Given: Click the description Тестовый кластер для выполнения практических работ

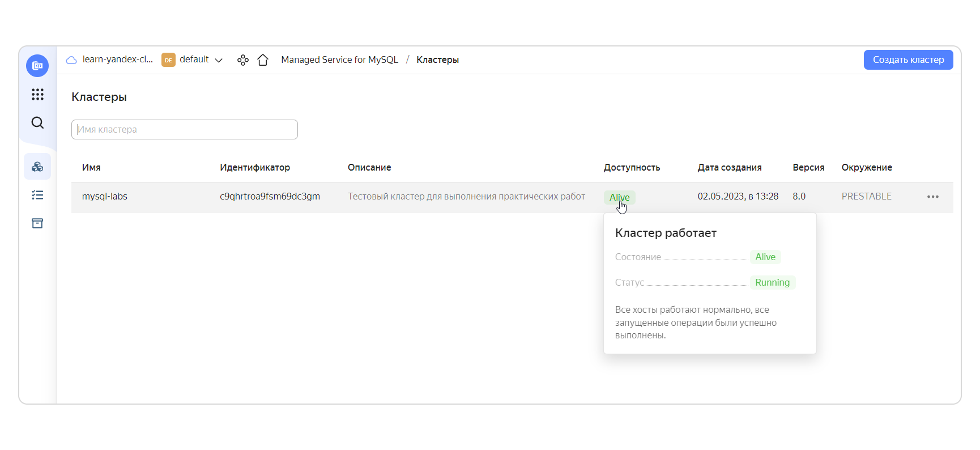Looking at the screenshot, I should click(466, 197).
